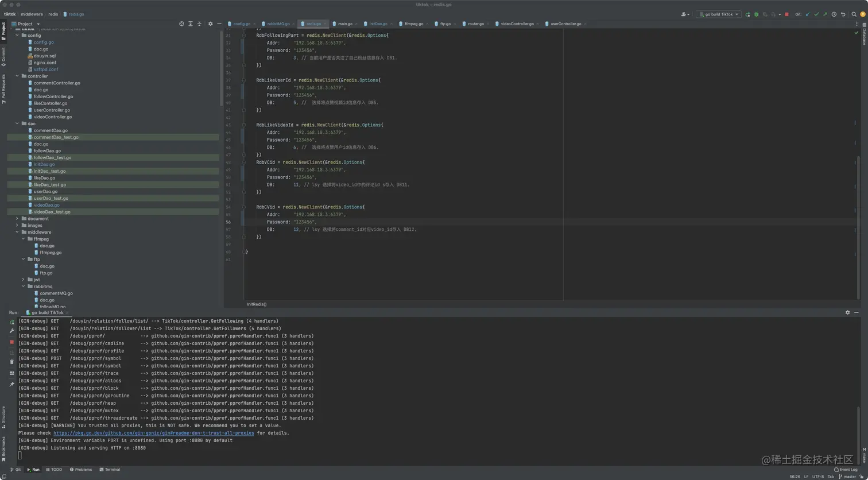Click Select Opened File target icon
Screen dimensions: 868x480
pos(181,24)
